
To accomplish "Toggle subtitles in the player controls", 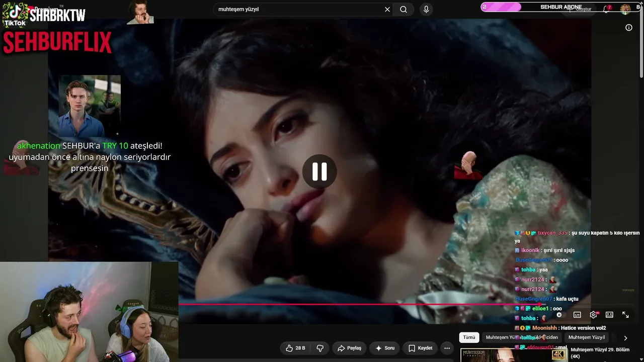I will (x=577, y=315).
